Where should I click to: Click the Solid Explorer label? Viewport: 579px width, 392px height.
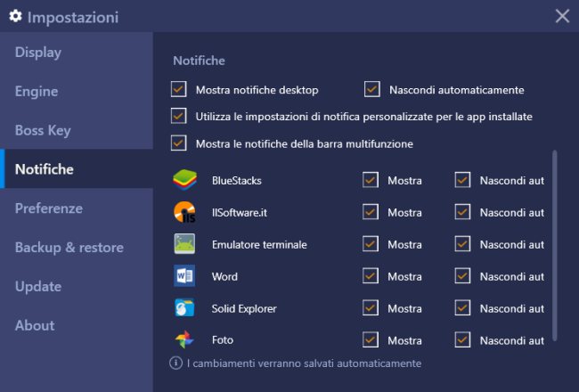click(x=244, y=308)
